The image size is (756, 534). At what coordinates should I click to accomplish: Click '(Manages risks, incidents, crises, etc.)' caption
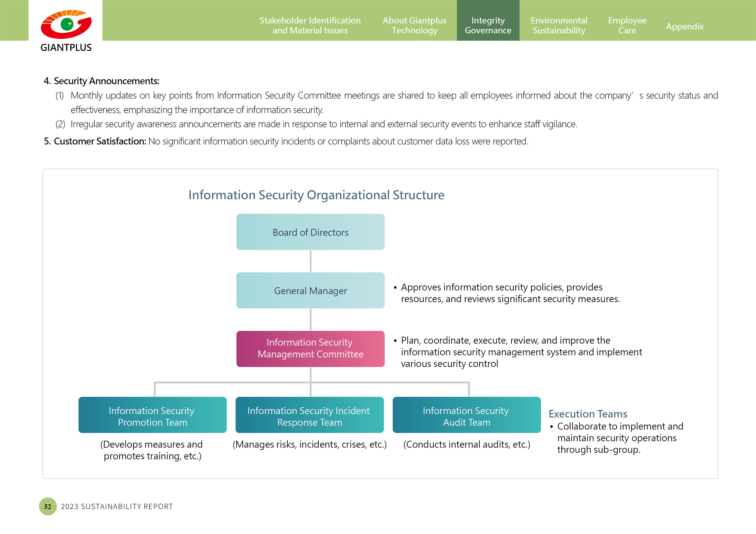click(x=310, y=444)
